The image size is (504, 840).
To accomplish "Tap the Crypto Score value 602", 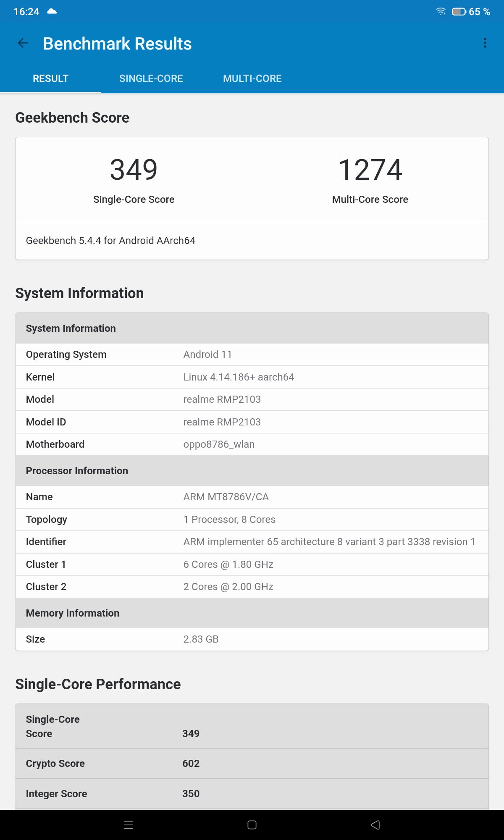I will click(x=191, y=764).
